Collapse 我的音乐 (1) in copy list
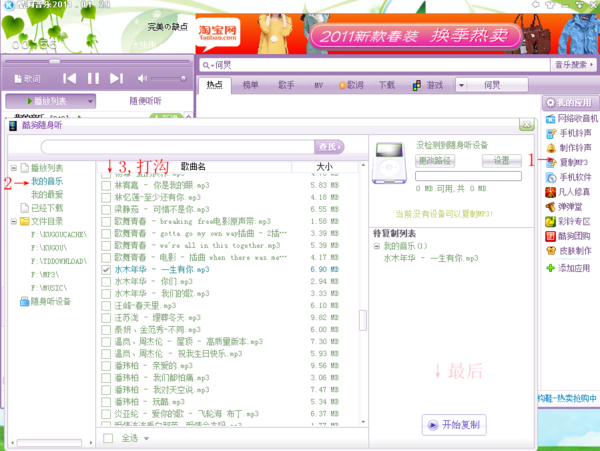This screenshot has width=600, height=451. click(377, 246)
